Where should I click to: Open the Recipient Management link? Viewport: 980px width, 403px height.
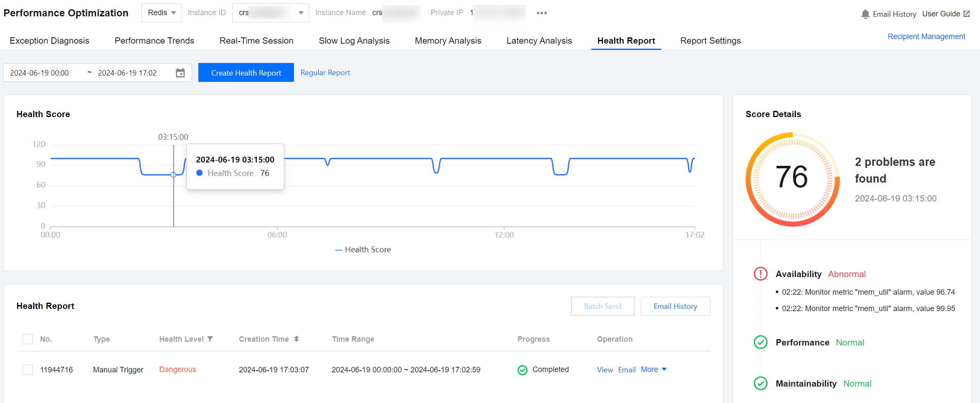[x=926, y=37]
